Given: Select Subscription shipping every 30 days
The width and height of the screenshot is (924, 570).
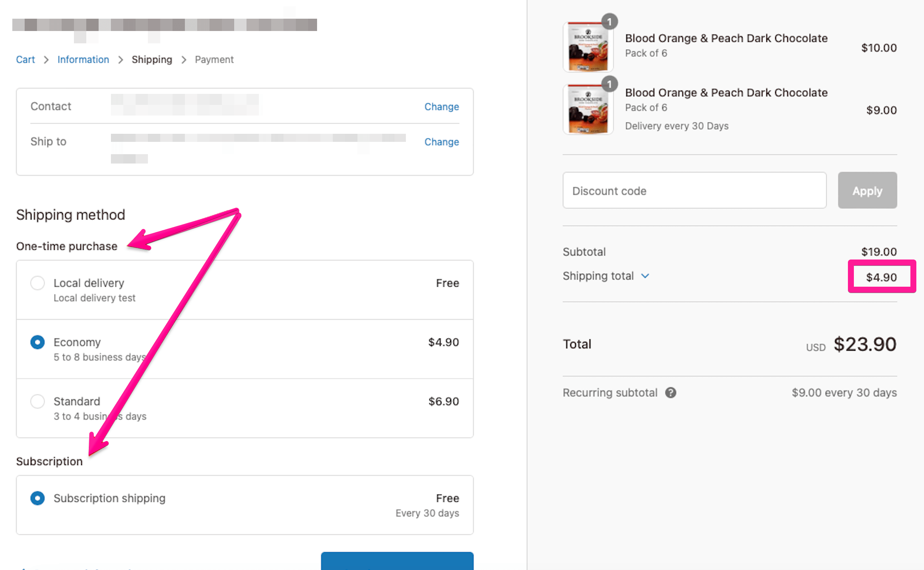Looking at the screenshot, I should pyautogui.click(x=37, y=498).
